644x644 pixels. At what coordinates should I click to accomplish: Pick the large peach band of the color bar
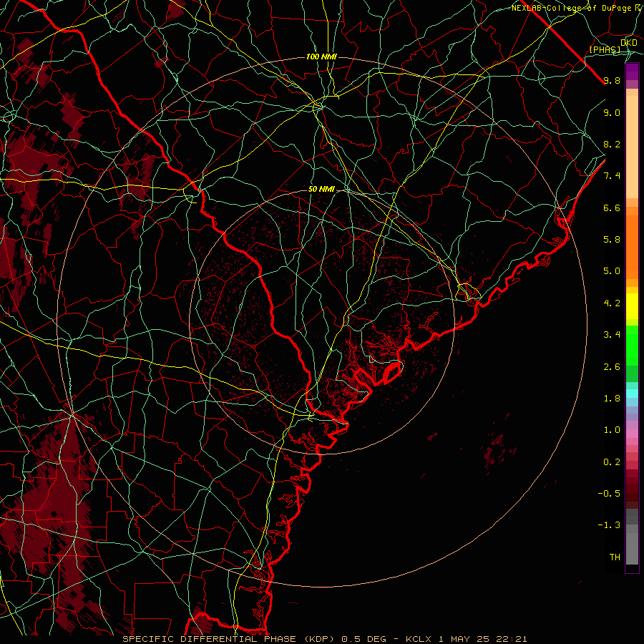tap(632, 147)
